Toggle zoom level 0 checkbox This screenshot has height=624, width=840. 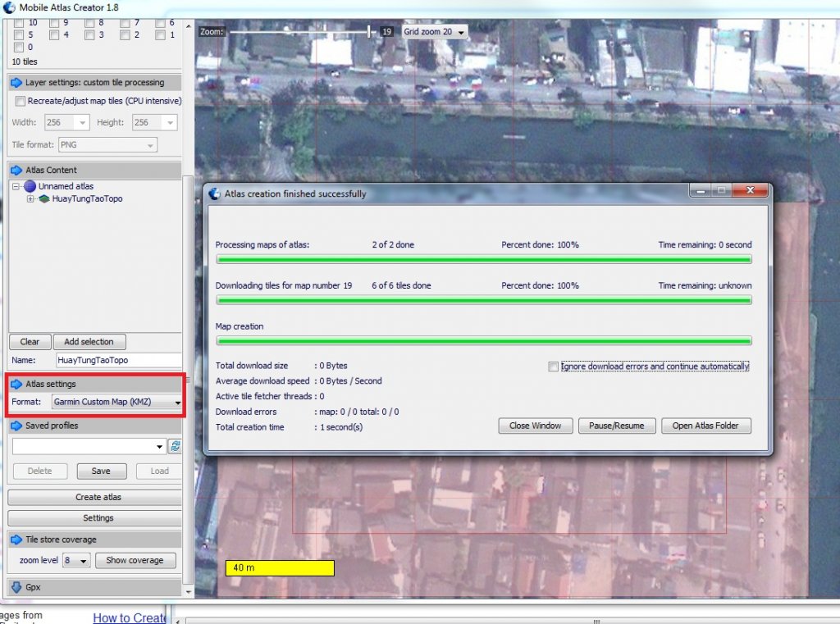(x=19, y=47)
